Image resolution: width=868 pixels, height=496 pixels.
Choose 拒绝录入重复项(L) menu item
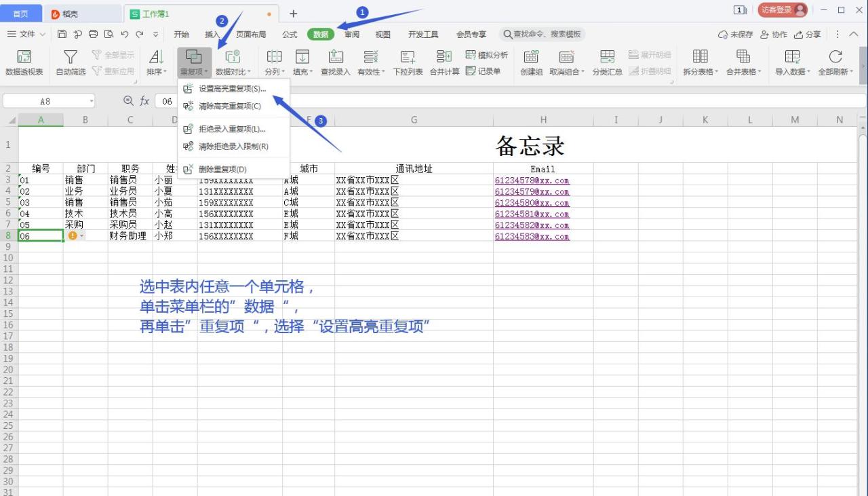(233, 129)
